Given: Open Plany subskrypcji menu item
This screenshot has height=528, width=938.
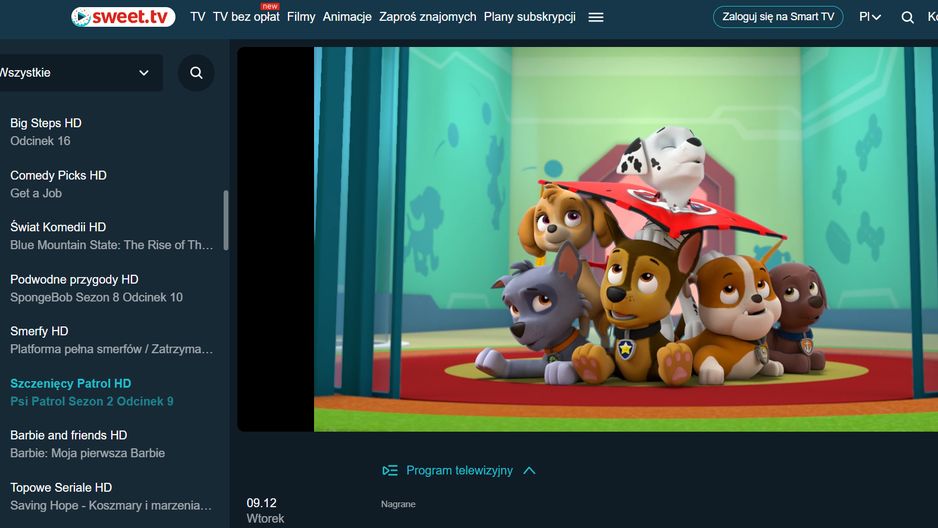Looking at the screenshot, I should 529,17.
